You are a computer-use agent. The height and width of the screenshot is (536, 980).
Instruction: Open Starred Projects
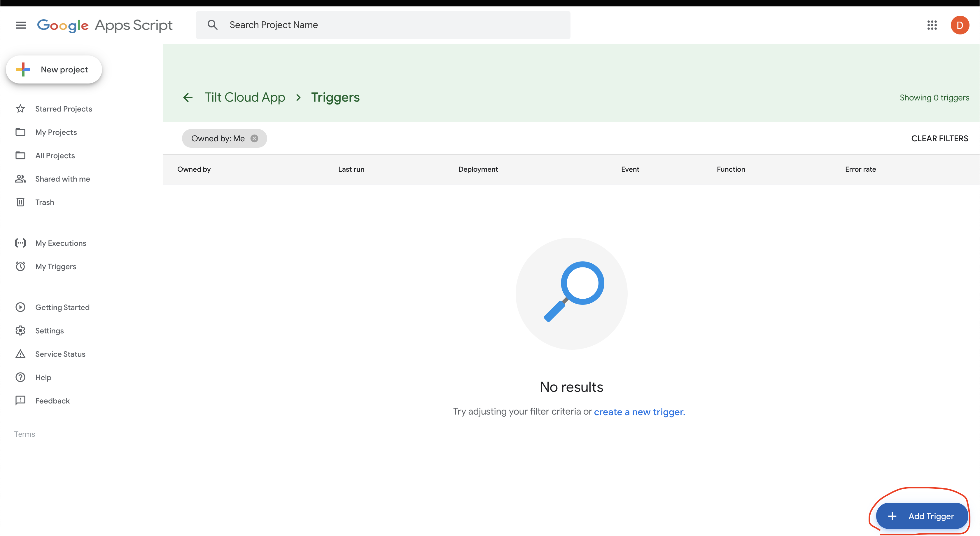coord(64,109)
